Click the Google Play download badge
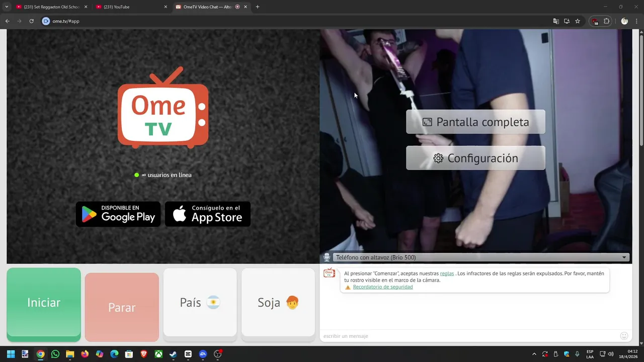 tap(118, 214)
